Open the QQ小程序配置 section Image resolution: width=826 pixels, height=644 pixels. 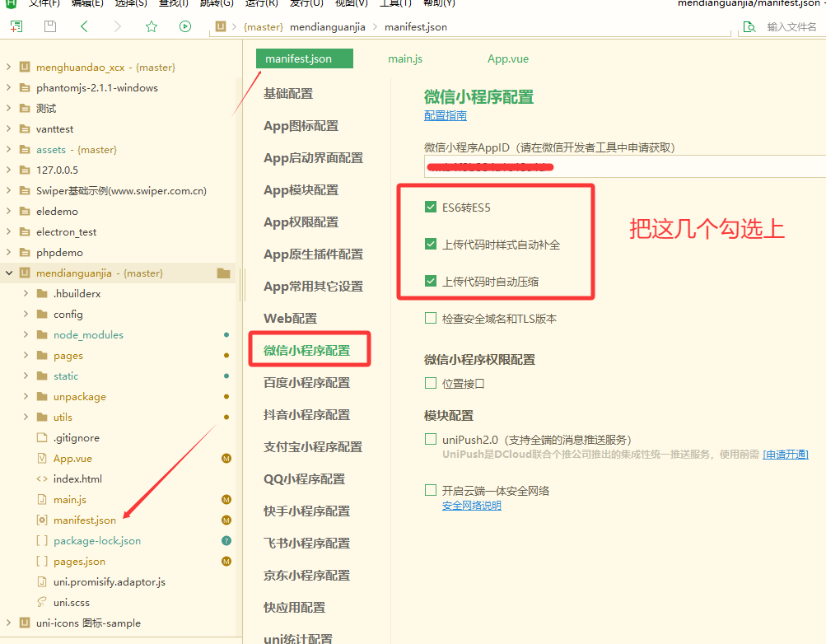coord(304,479)
